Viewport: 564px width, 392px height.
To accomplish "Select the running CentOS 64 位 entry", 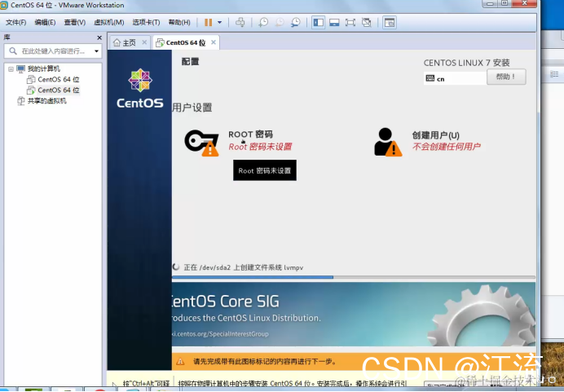I will pyautogui.click(x=58, y=90).
